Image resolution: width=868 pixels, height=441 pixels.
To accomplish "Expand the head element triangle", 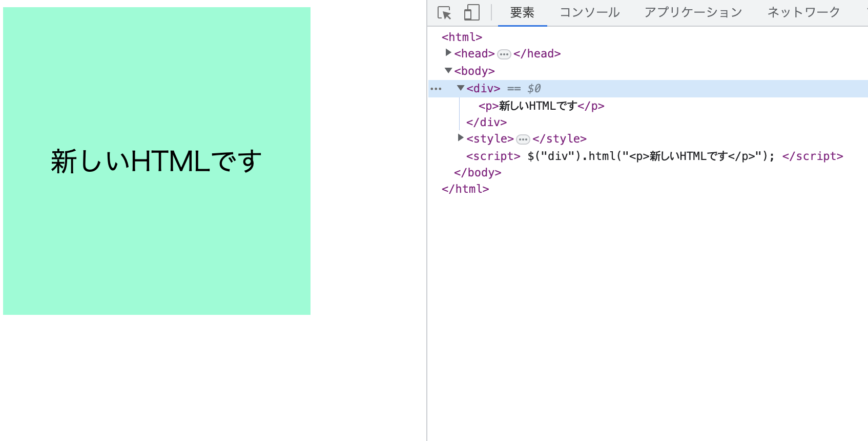I will (448, 52).
